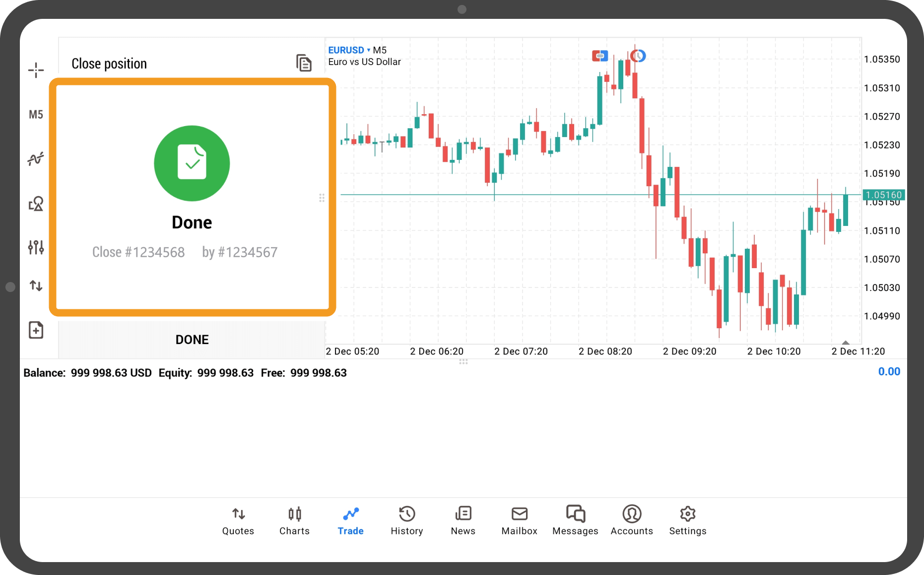Open the Mailbox tab

(519, 520)
